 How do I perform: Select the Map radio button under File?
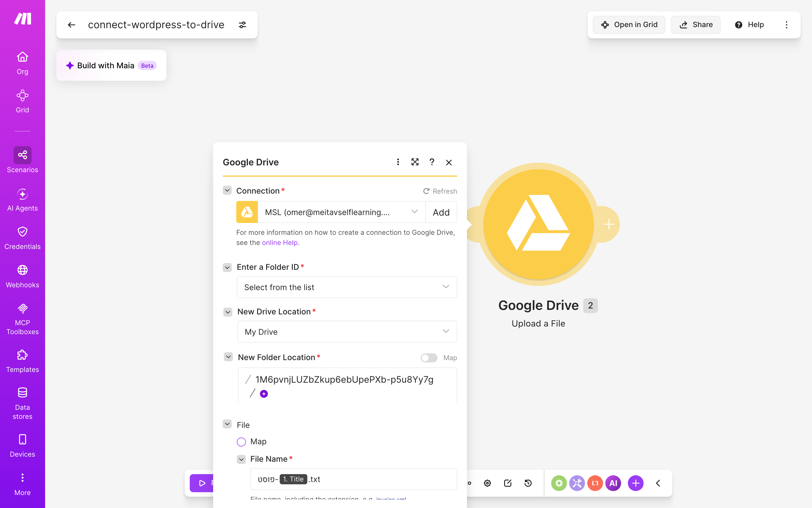(241, 442)
